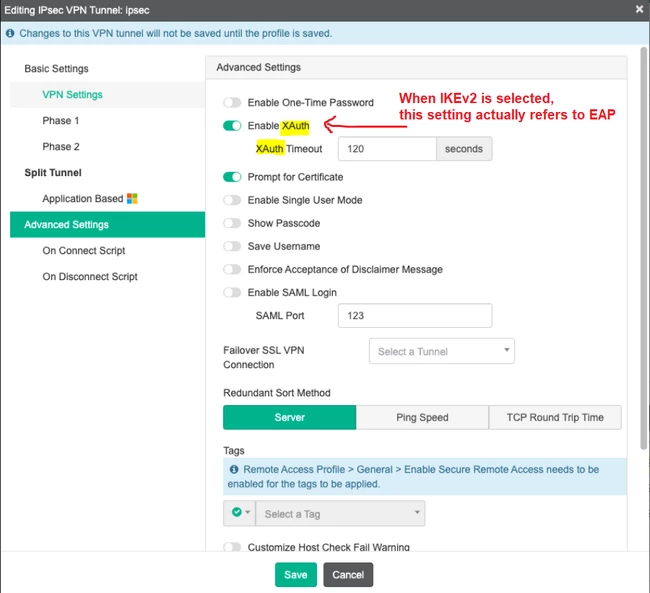This screenshot has width=650, height=593.
Task: Go to Basic Settings section
Action: pyautogui.click(x=56, y=68)
